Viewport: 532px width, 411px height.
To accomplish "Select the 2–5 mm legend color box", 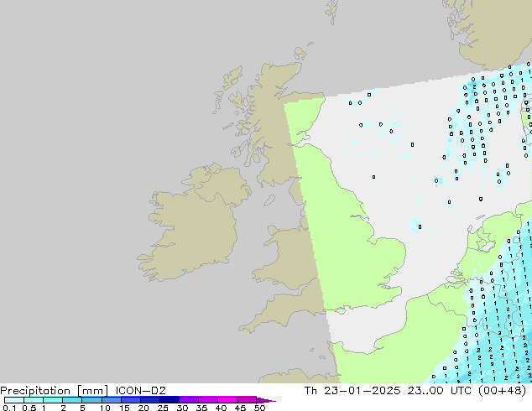I will [72, 400].
